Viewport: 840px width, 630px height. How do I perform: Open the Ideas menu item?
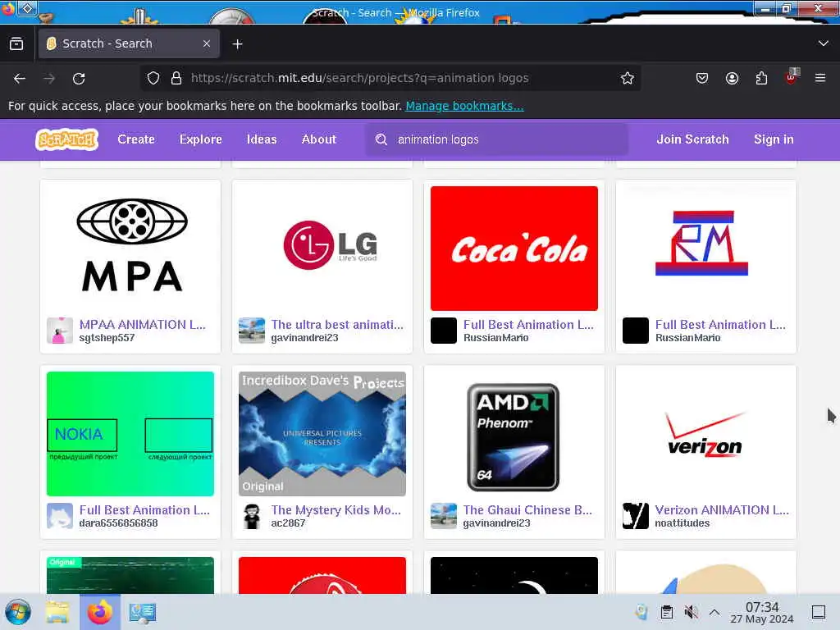coord(262,139)
